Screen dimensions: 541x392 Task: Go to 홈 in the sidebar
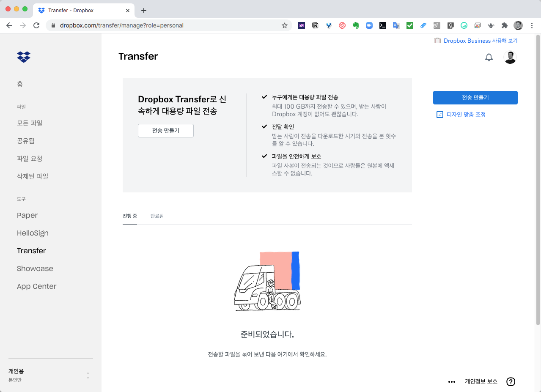(x=20, y=84)
